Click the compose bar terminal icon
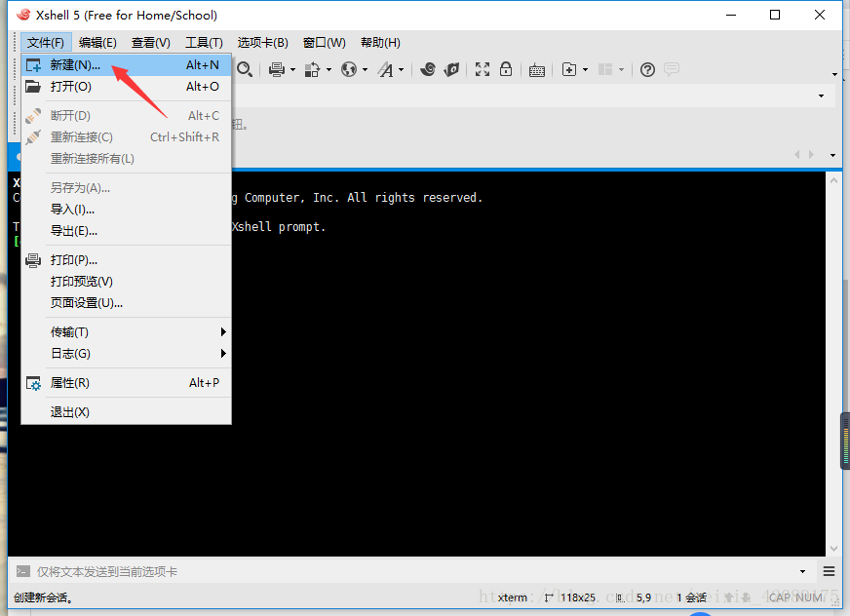This screenshot has height=616, width=850. click(x=22, y=571)
